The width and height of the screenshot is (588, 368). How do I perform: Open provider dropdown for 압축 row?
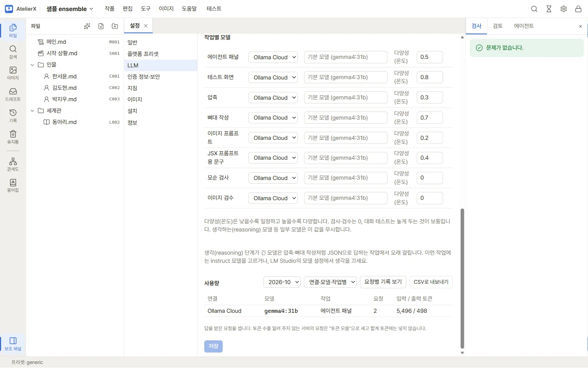point(273,98)
